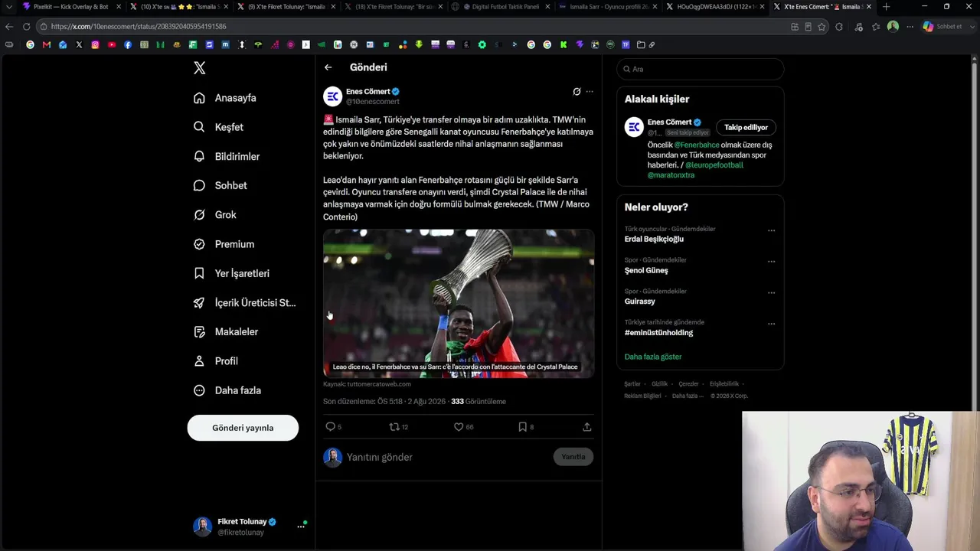
Task: Click Daha fazla göster under trends
Action: (x=653, y=357)
